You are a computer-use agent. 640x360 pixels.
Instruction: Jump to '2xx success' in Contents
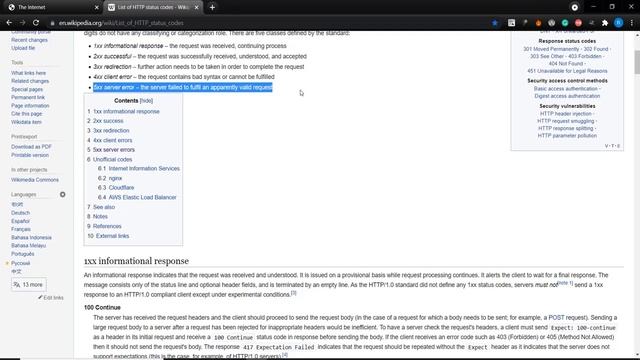point(108,121)
